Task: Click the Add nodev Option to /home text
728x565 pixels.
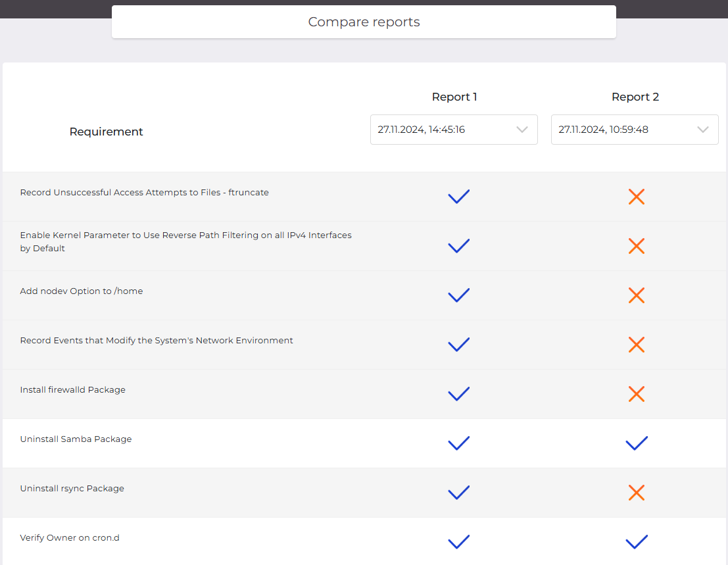Action: [82, 291]
